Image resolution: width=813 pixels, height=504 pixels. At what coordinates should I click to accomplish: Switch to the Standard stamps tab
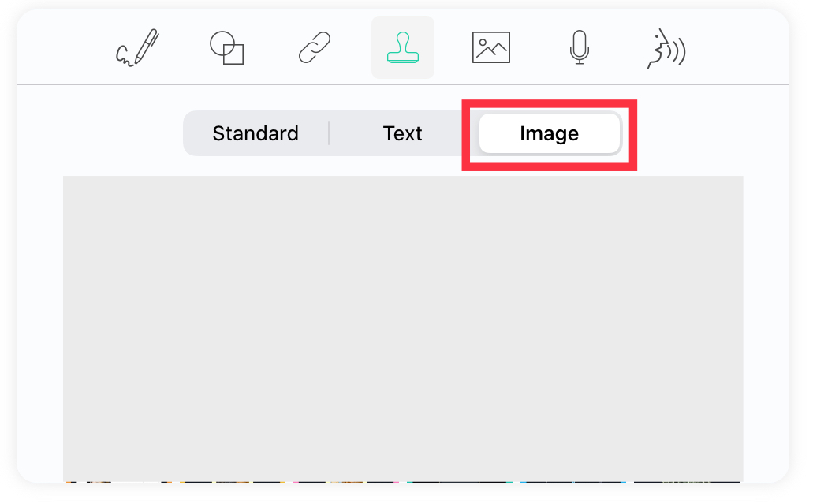click(x=255, y=133)
